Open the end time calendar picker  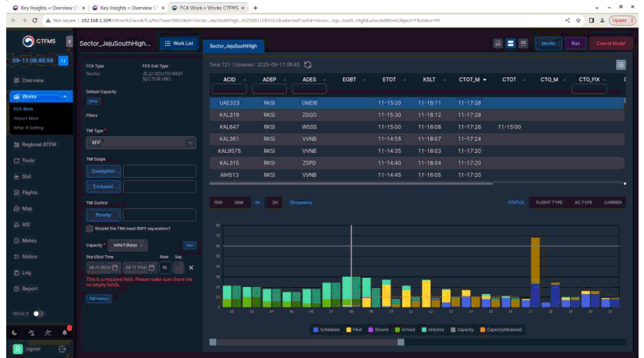(x=151, y=268)
